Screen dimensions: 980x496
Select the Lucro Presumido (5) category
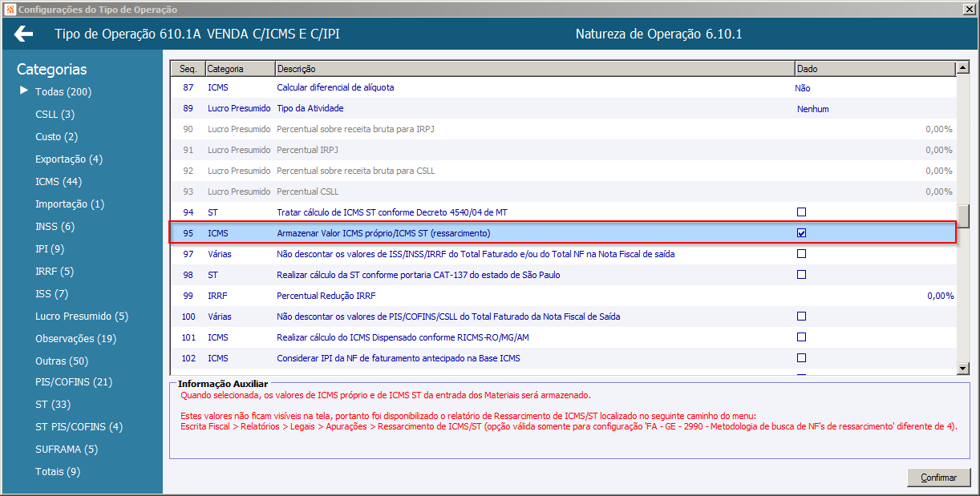tap(82, 317)
